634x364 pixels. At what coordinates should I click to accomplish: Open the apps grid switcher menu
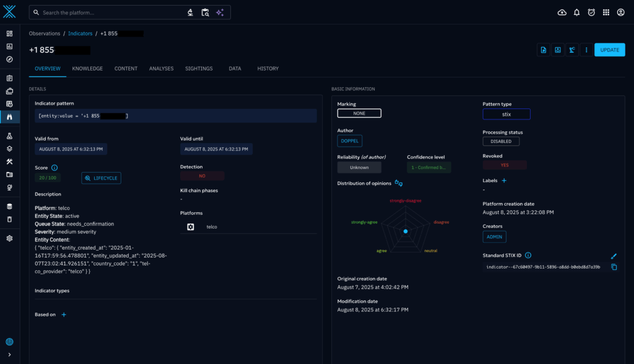pyautogui.click(x=606, y=12)
